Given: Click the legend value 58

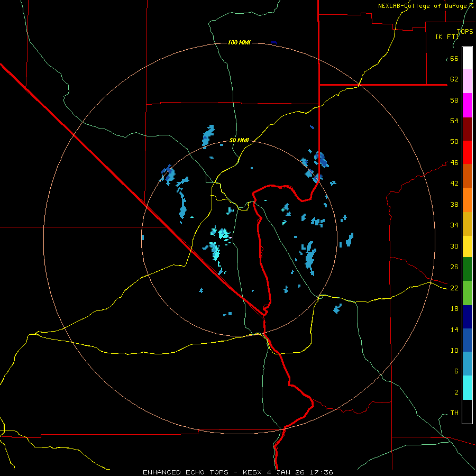Looking at the screenshot, I should click(x=454, y=100).
